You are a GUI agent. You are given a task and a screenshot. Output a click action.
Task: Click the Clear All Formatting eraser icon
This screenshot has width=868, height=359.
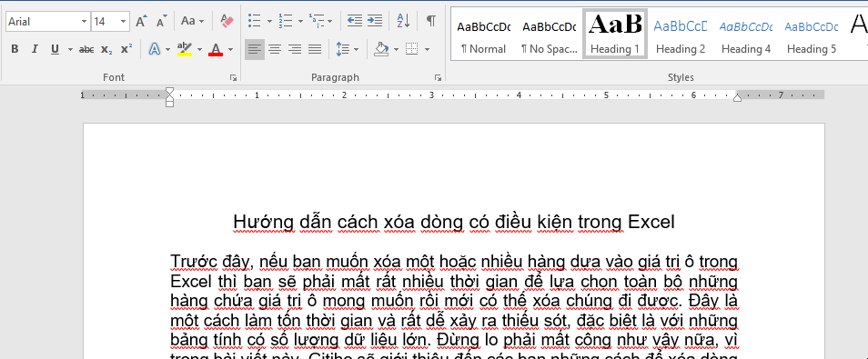tap(227, 22)
